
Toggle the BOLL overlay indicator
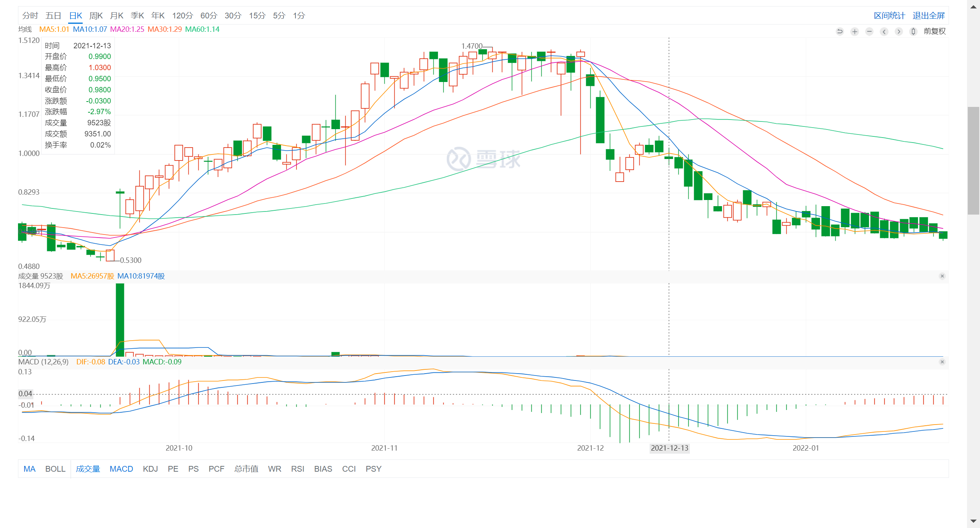pyautogui.click(x=55, y=469)
